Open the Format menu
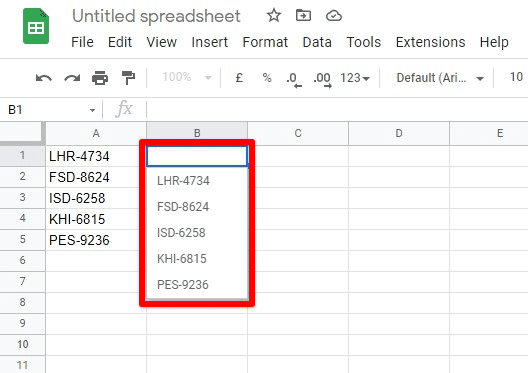The width and height of the screenshot is (528, 373). (265, 42)
